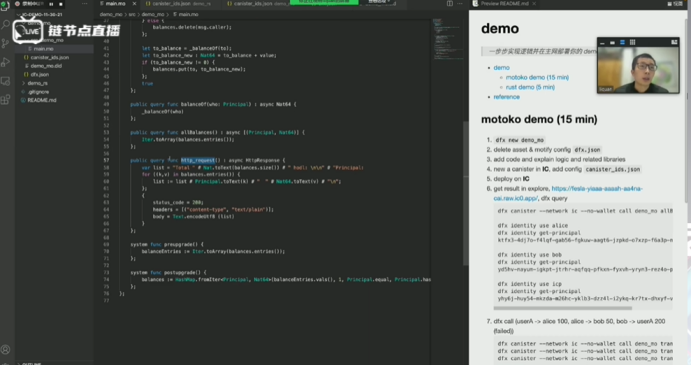Close the Preview README.md tab
692x365 pixels.
pyautogui.click(x=534, y=4)
